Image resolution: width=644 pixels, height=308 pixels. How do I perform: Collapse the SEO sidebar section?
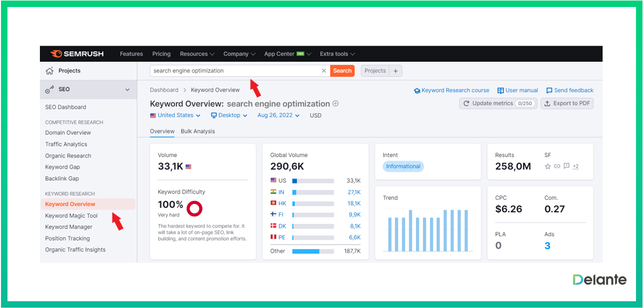point(127,90)
